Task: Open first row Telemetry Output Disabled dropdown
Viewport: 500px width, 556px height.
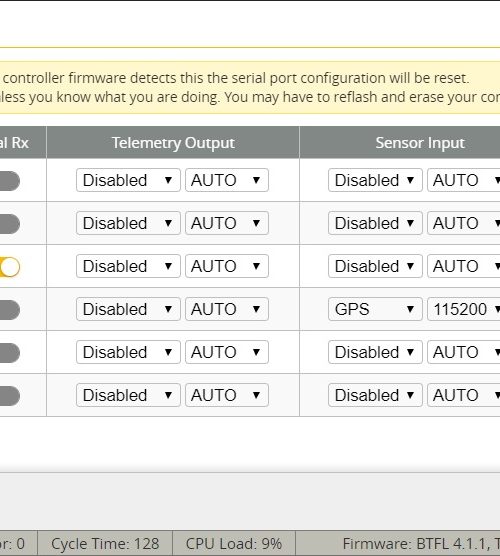Action: 128,180
